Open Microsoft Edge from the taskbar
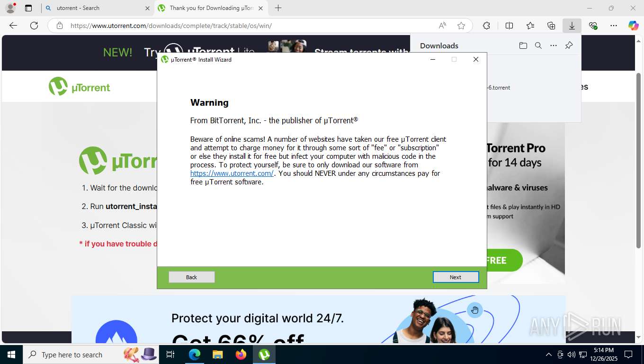 point(195,355)
